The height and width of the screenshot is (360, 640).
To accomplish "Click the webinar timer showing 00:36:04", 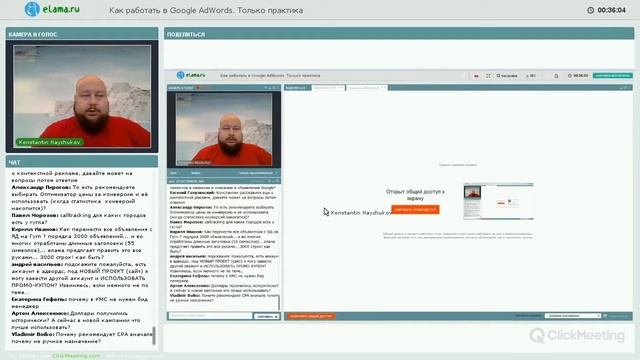I will pos(607,10).
